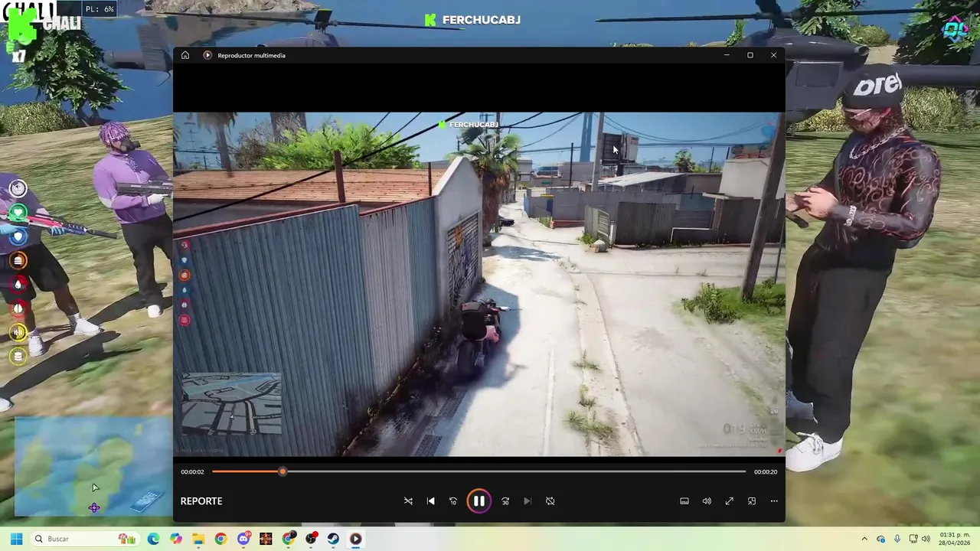Skip back 10 seconds

pos(453,501)
